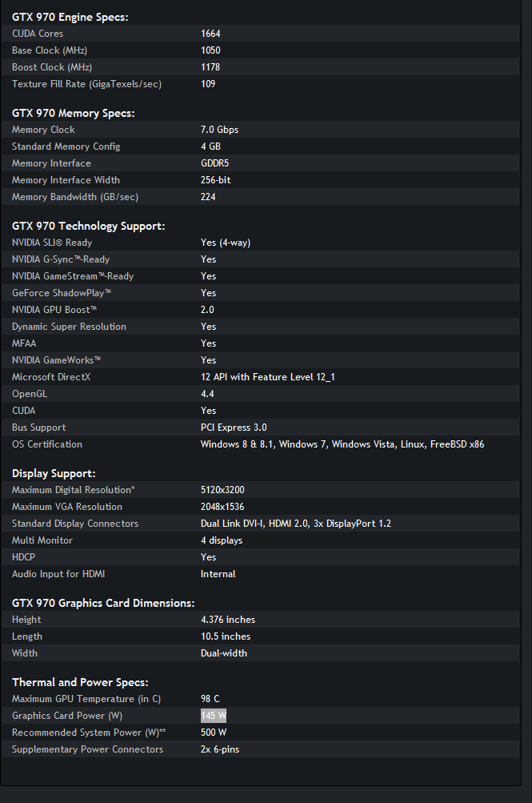The width and height of the screenshot is (532, 803).
Task: Click the Boost Clock value 1178
Action: click(x=210, y=67)
